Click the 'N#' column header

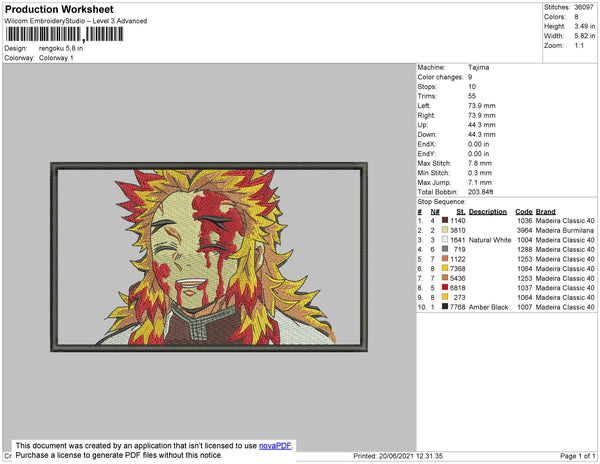pos(435,212)
